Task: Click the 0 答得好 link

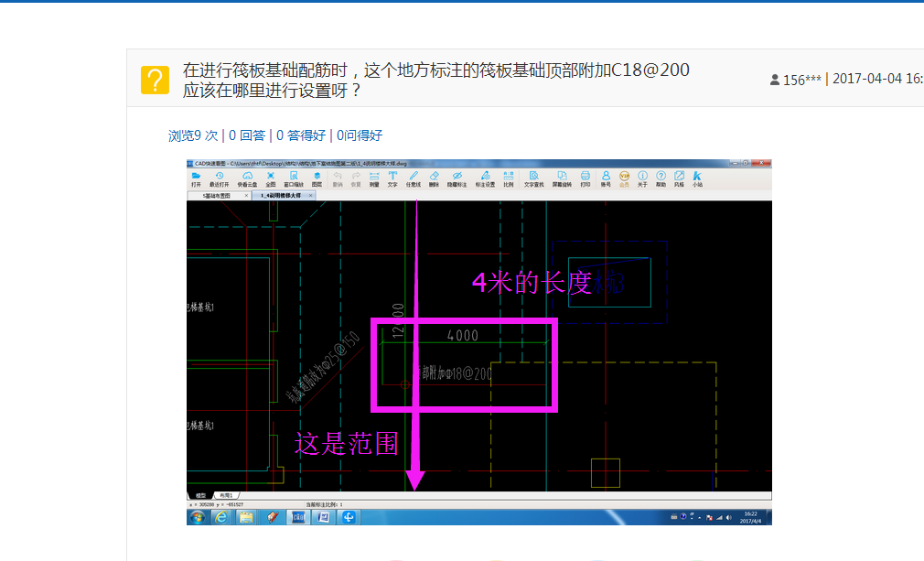Action: [x=301, y=135]
